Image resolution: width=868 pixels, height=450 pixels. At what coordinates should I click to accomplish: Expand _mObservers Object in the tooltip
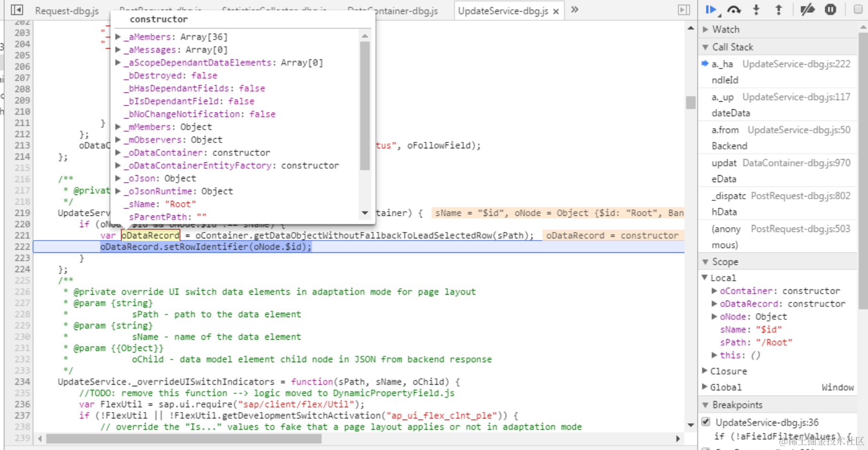pos(118,140)
